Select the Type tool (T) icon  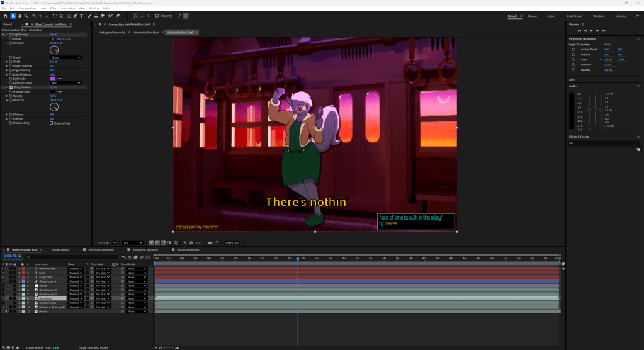pos(82,16)
